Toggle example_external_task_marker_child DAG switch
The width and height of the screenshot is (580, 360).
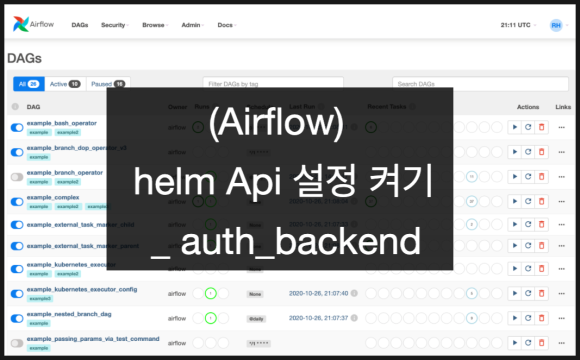(x=17, y=225)
